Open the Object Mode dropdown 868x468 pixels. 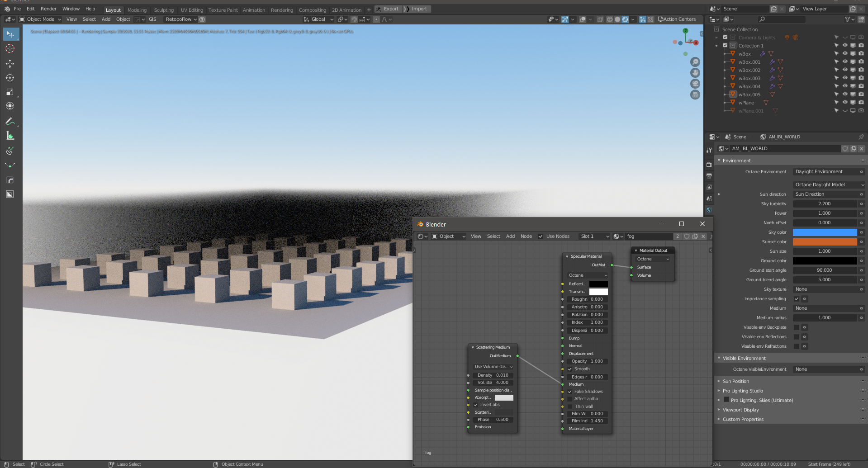pyautogui.click(x=40, y=19)
